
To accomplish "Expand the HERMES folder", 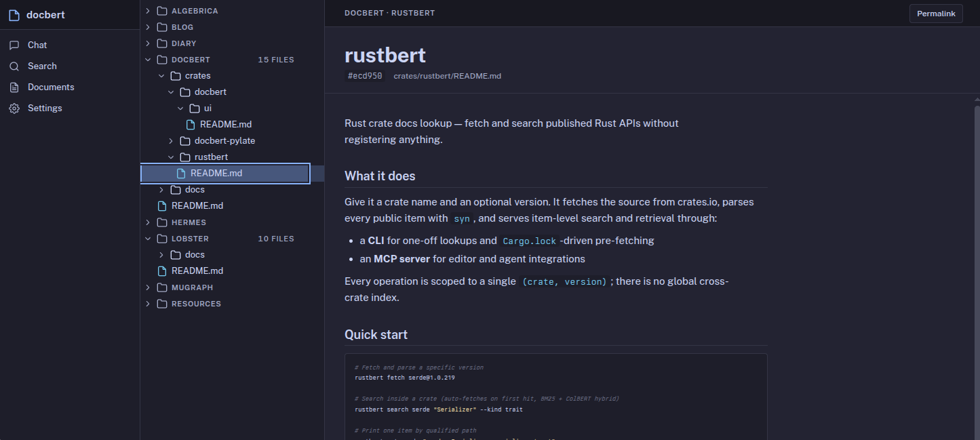I will [147, 222].
